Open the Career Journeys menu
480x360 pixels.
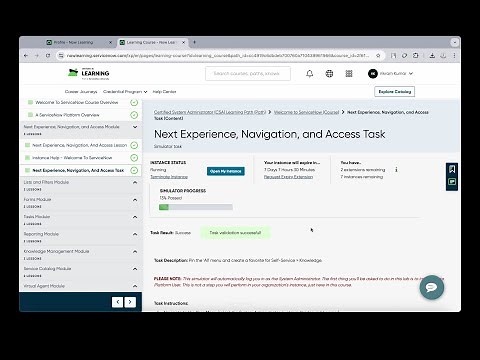tap(81, 92)
